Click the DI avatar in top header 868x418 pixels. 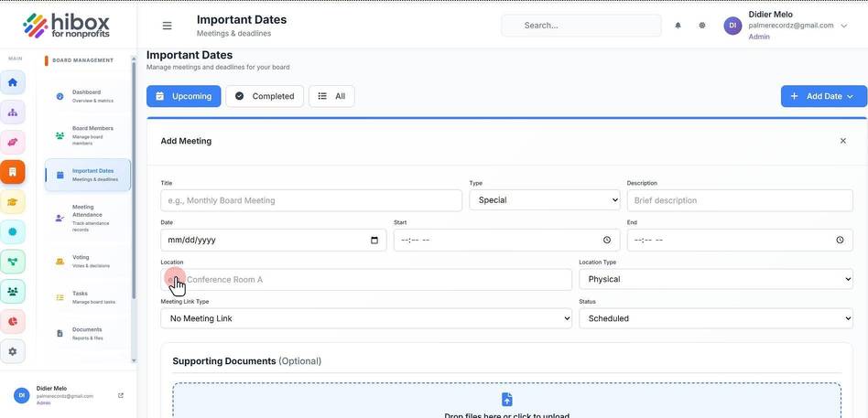click(x=732, y=26)
